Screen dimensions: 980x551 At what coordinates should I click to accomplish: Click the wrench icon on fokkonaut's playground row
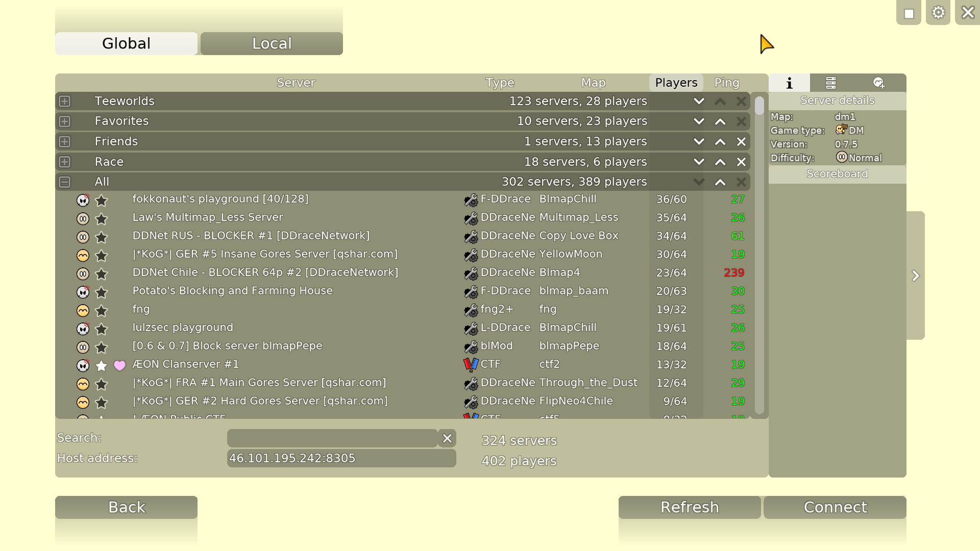[x=471, y=200]
